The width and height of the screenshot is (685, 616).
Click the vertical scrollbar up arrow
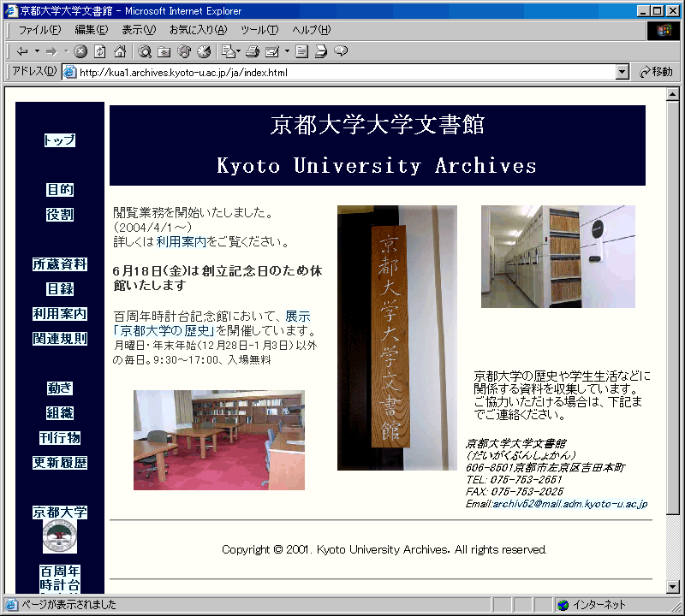point(673,94)
